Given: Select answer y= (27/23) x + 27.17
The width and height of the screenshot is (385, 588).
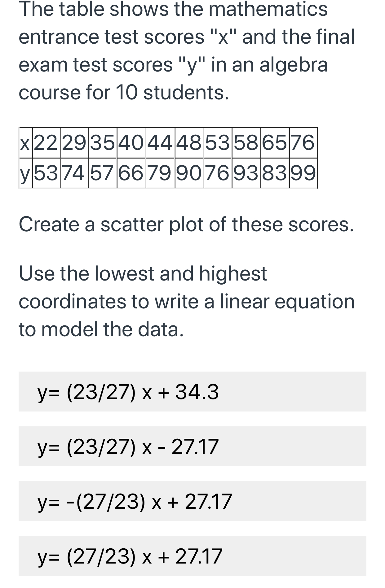Looking at the screenshot, I should (192, 556).
